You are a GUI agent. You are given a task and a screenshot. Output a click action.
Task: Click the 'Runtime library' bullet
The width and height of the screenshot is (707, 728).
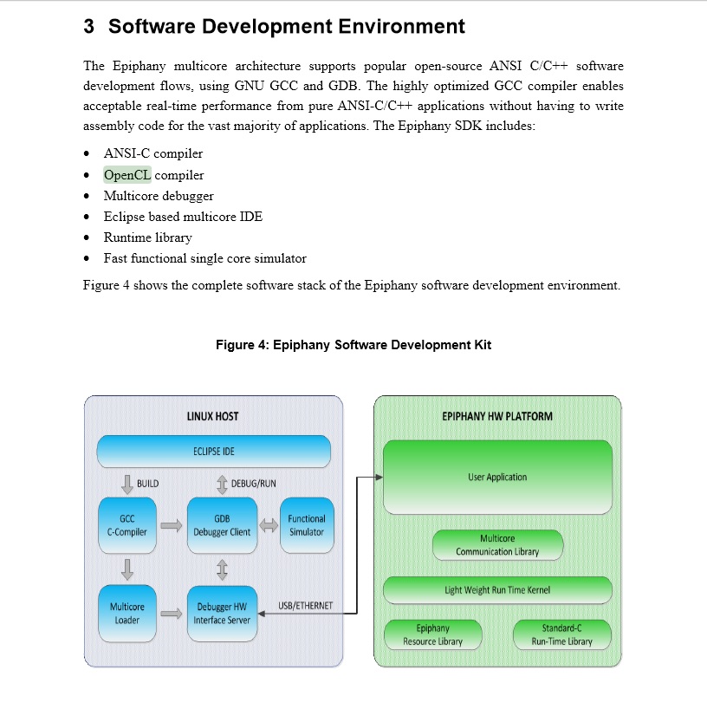[147, 237]
